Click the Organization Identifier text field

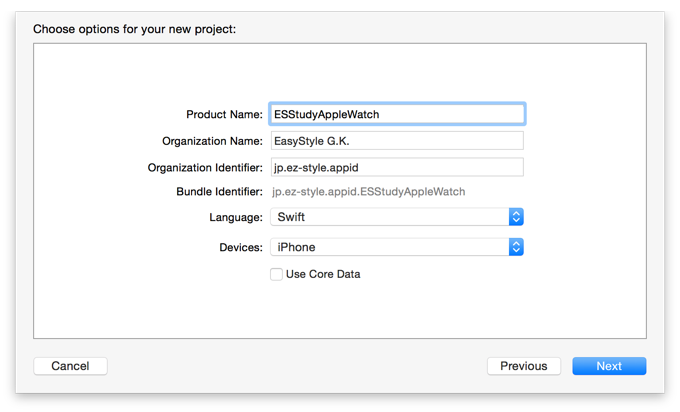click(x=397, y=167)
